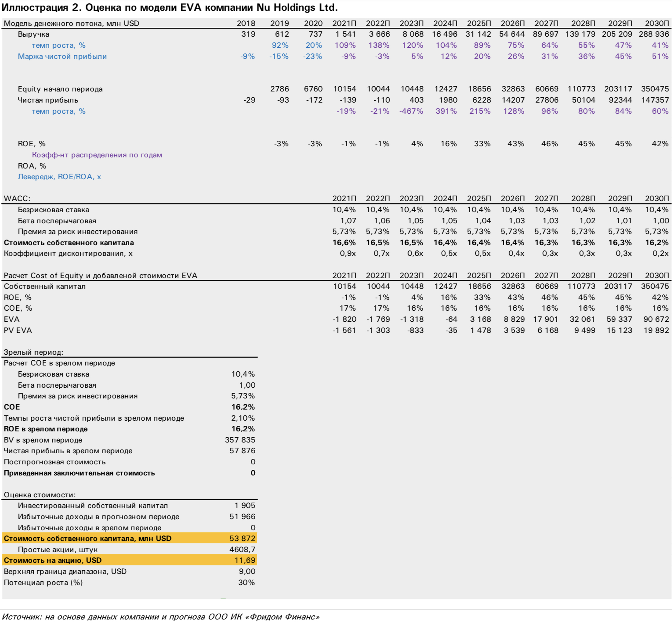Select the 'Зрелый период:' section header
This screenshot has height=628, width=672.
(33, 352)
